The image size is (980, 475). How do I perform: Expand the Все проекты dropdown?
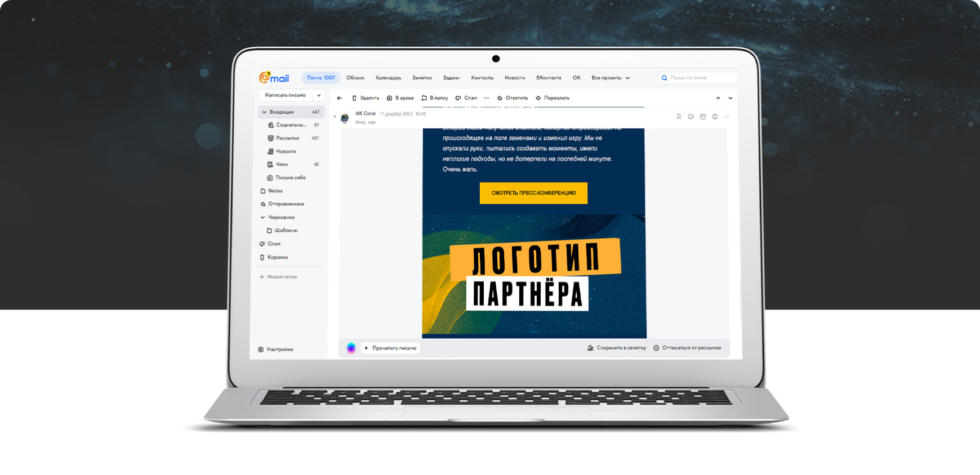611,78
